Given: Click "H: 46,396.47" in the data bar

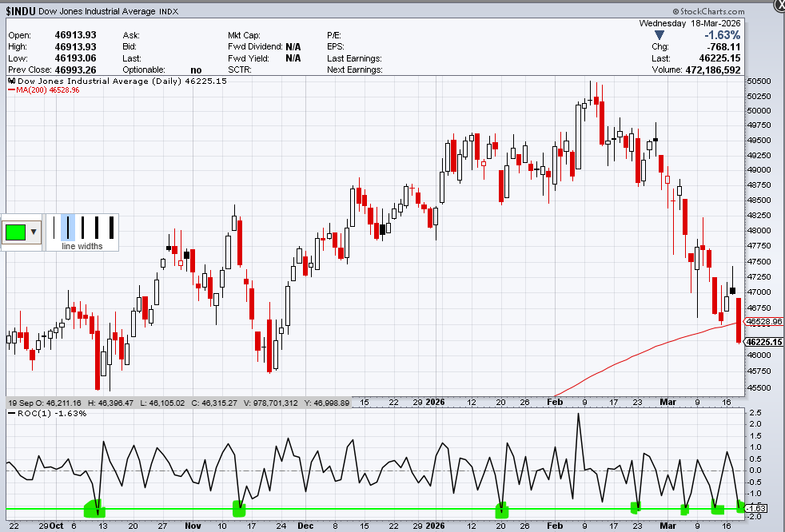Looking at the screenshot, I should tap(110, 403).
